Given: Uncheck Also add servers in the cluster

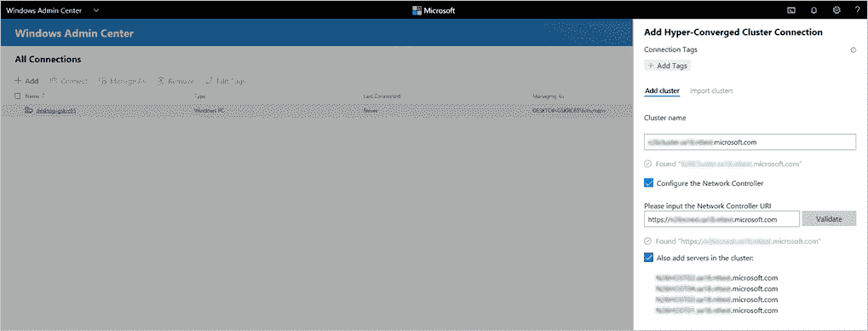Looking at the screenshot, I should (x=649, y=258).
